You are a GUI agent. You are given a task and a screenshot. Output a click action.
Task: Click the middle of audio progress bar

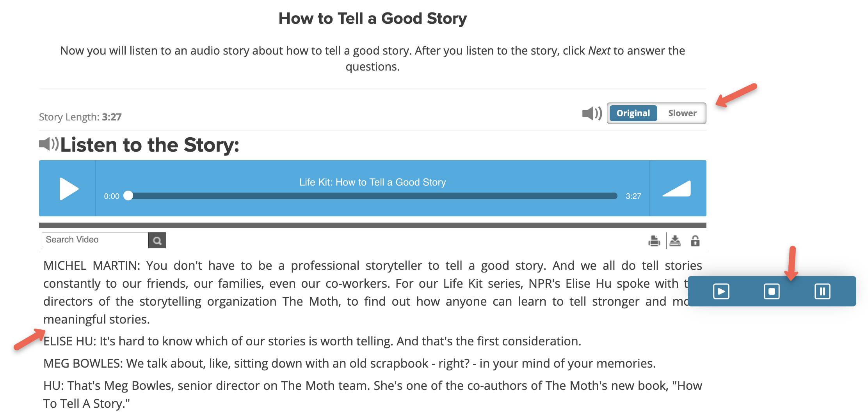coord(373,196)
